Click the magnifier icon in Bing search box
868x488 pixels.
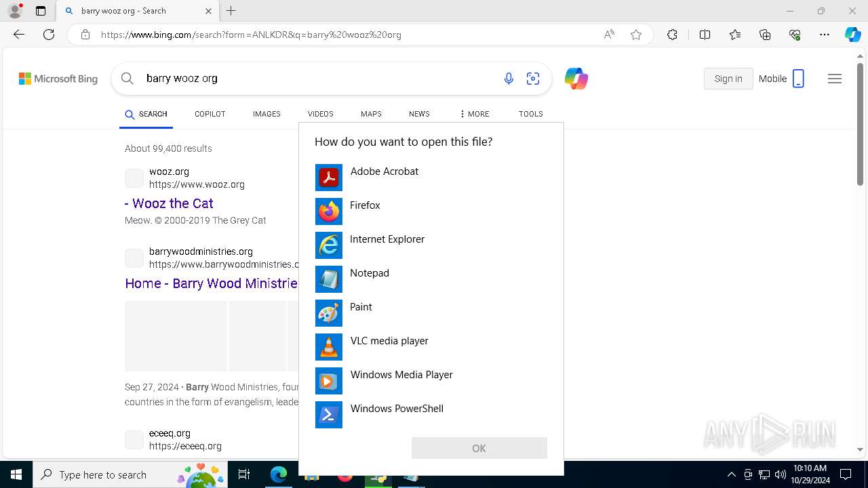coord(127,79)
